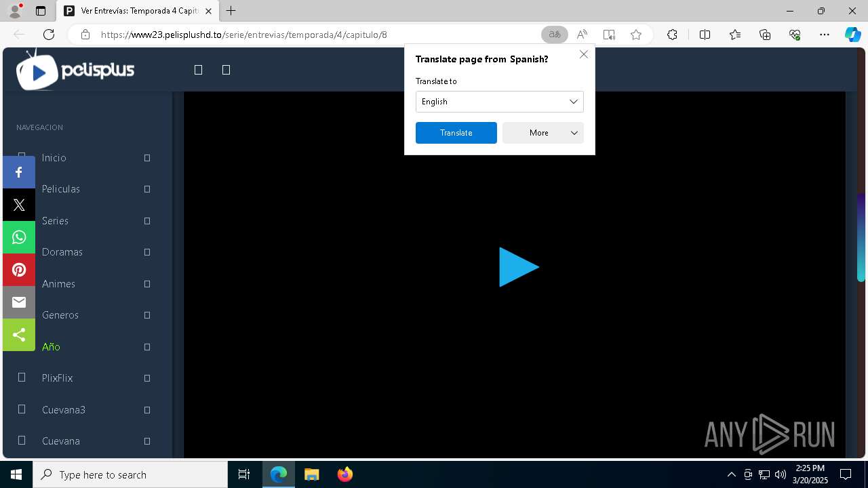The height and width of the screenshot is (488, 868).
Task: Expand the Doramas row arrow icon
Action: (147, 252)
